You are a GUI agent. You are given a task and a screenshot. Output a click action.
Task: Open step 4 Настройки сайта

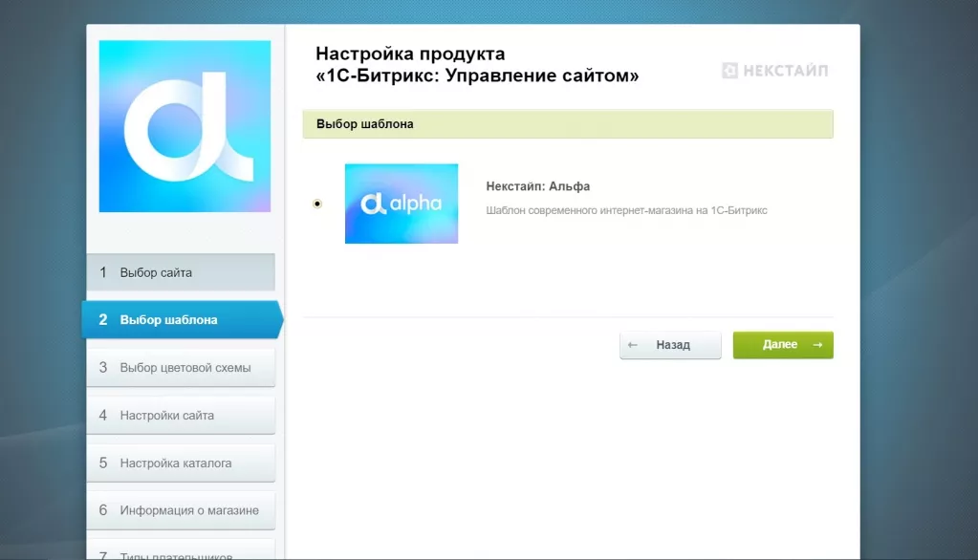181,416
